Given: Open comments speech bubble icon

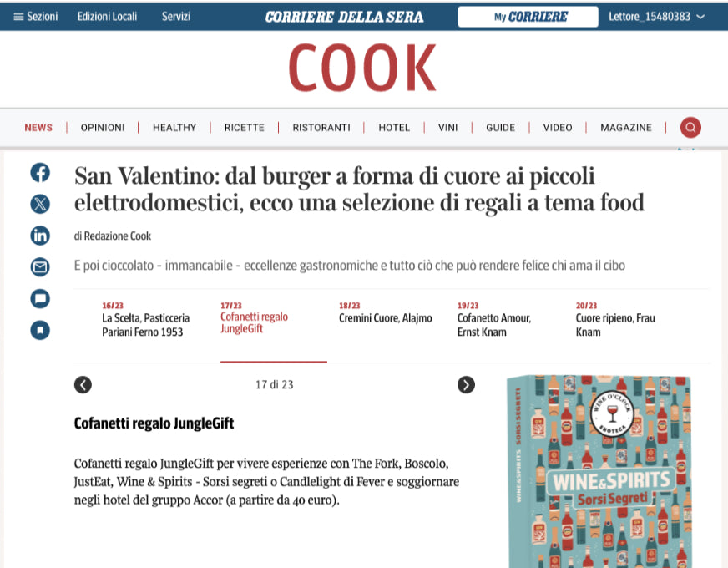Looking at the screenshot, I should [x=40, y=299].
